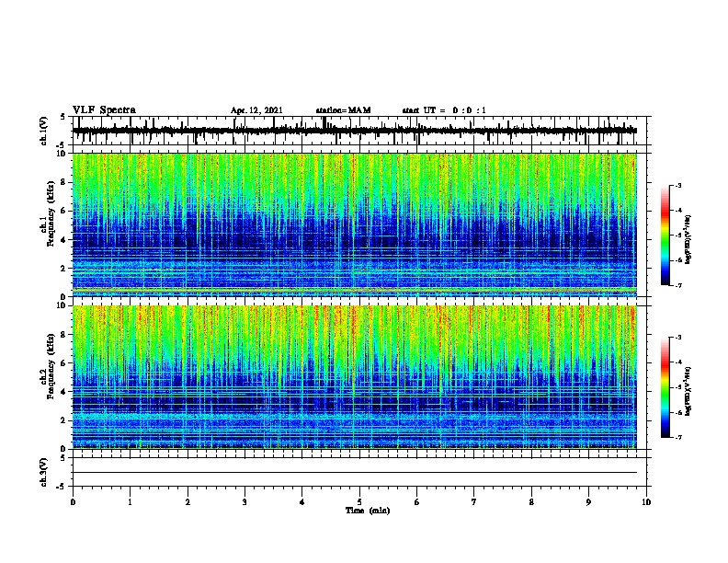Click the 'Time (min)' x-axis label
Viewport: 728px width, 563px height.
coord(368,511)
